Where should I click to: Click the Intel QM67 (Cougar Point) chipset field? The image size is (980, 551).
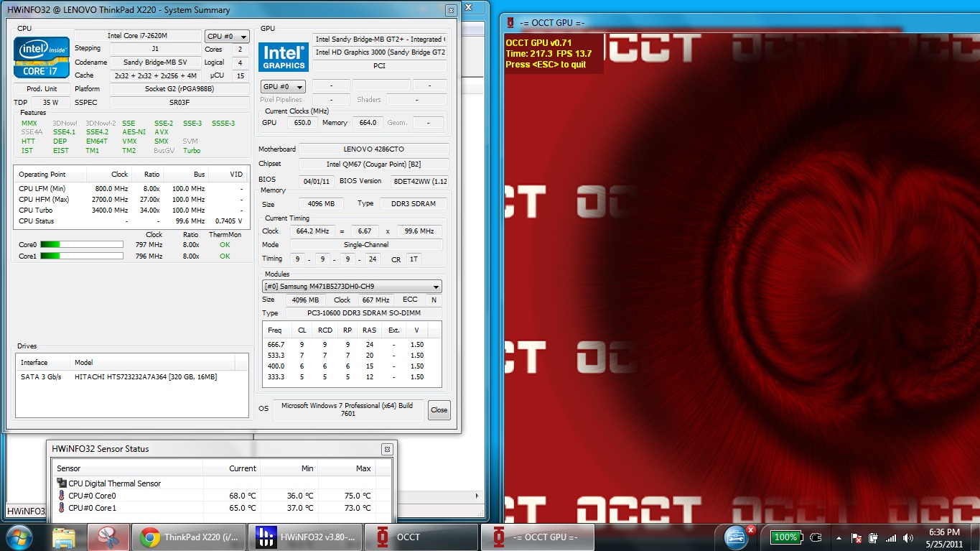click(x=374, y=165)
